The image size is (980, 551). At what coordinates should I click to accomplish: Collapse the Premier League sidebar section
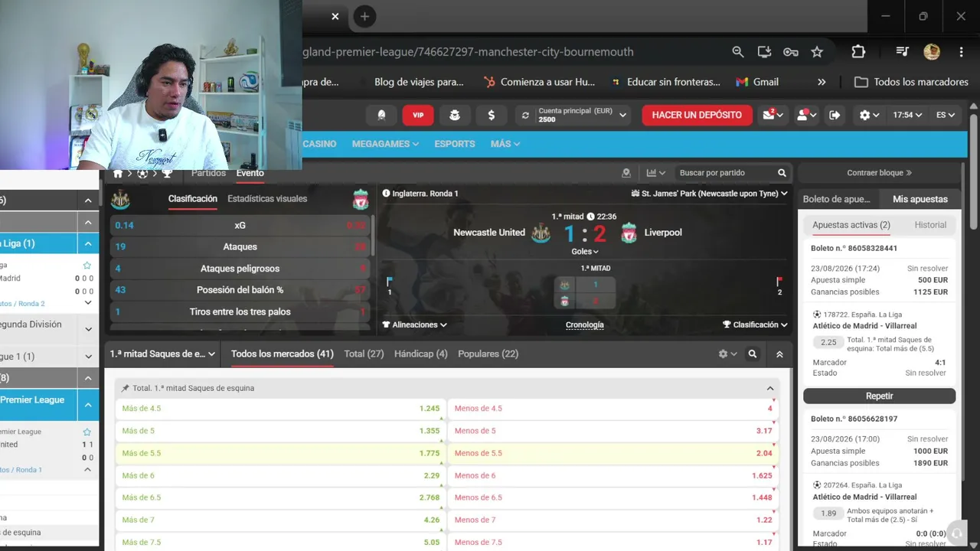pos(88,404)
